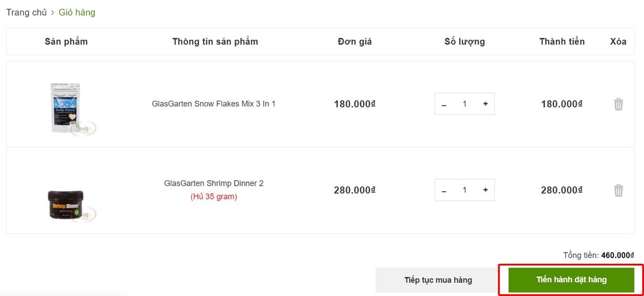
Task: Delete GlasGarten Snow Flakes Mix from cart
Action: 618,104
